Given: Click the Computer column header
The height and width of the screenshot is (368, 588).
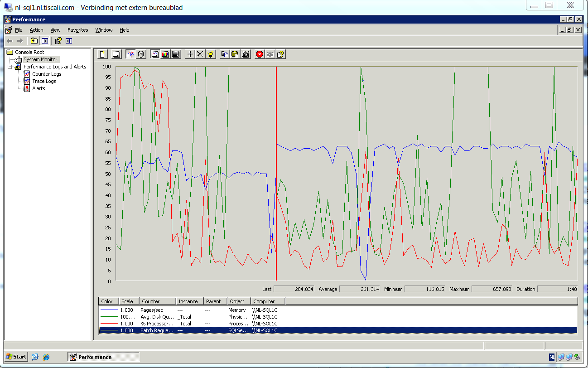Looking at the screenshot, I should [268, 301].
